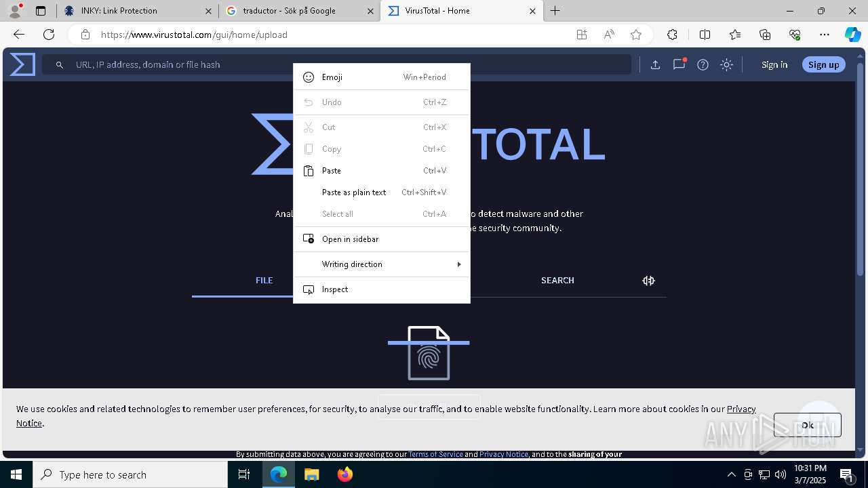
Task: Open the notifications chat icon
Action: [x=679, y=64]
